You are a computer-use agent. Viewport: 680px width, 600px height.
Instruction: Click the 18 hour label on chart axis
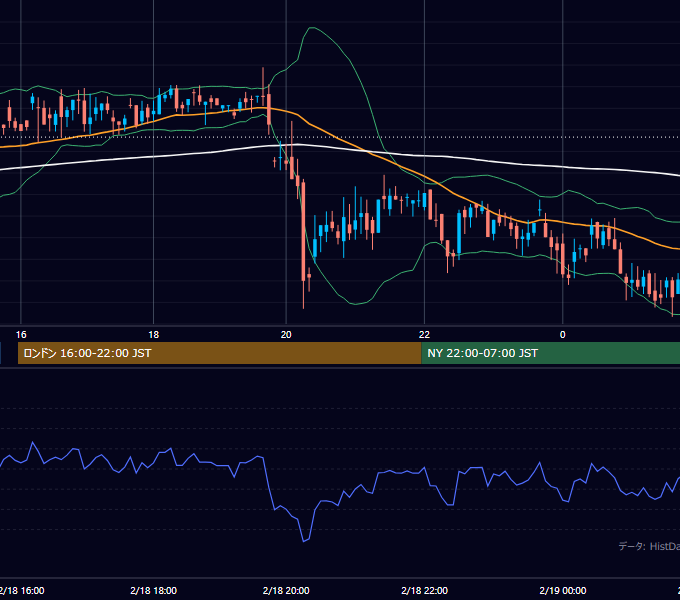point(154,335)
